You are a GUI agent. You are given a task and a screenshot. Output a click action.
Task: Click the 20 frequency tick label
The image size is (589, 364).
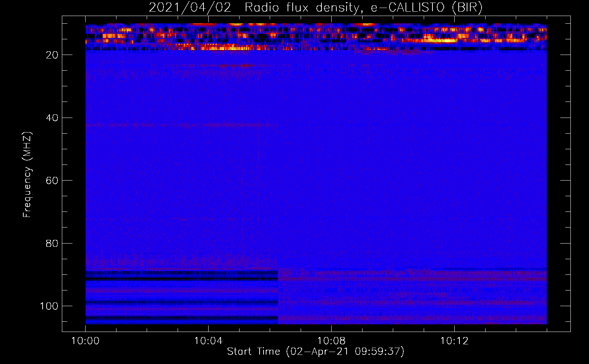[52, 55]
